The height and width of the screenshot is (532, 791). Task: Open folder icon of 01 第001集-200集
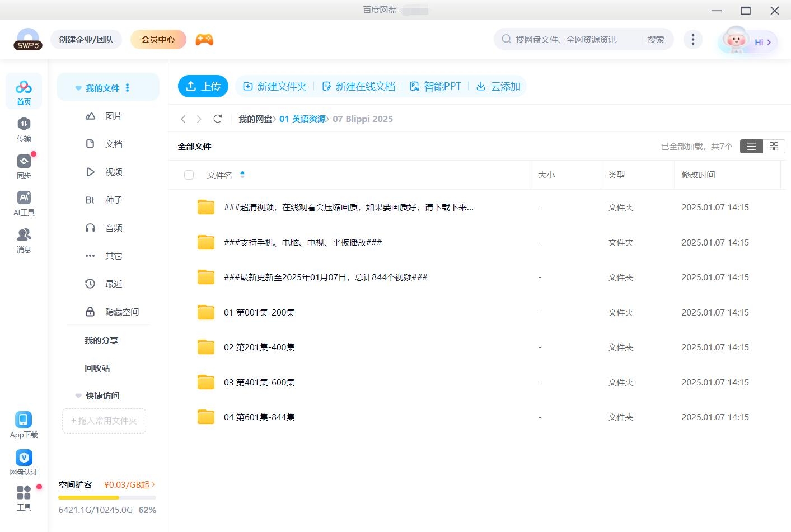(x=206, y=312)
